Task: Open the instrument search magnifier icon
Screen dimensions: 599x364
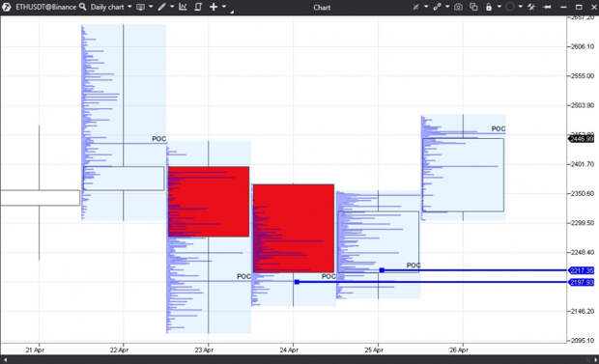Action: pos(82,7)
